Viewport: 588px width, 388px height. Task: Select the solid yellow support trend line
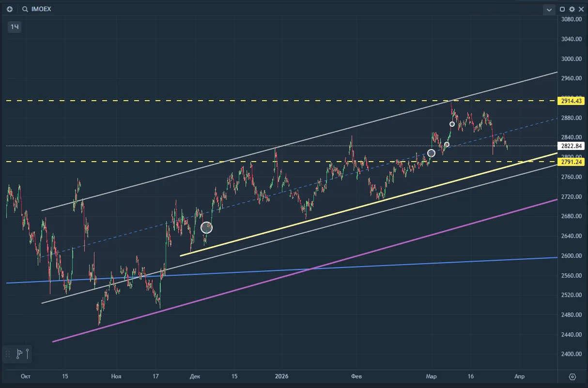368,204
